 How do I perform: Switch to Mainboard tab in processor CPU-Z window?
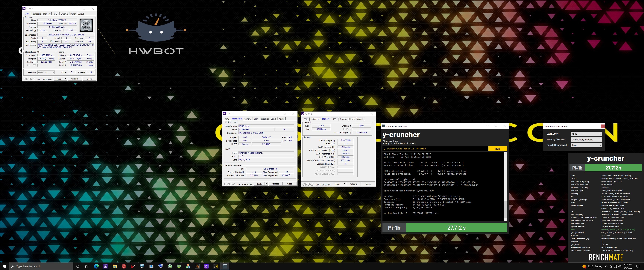(36, 14)
